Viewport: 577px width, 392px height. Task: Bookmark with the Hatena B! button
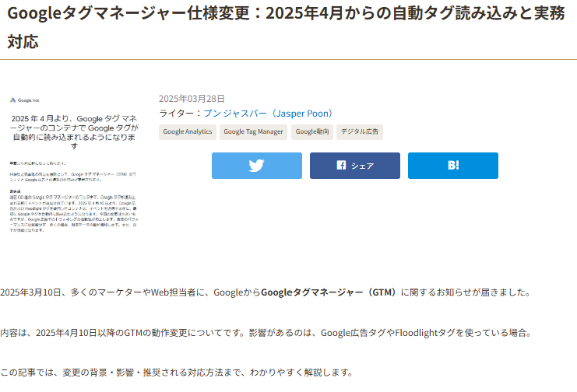[x=452, y=166]
